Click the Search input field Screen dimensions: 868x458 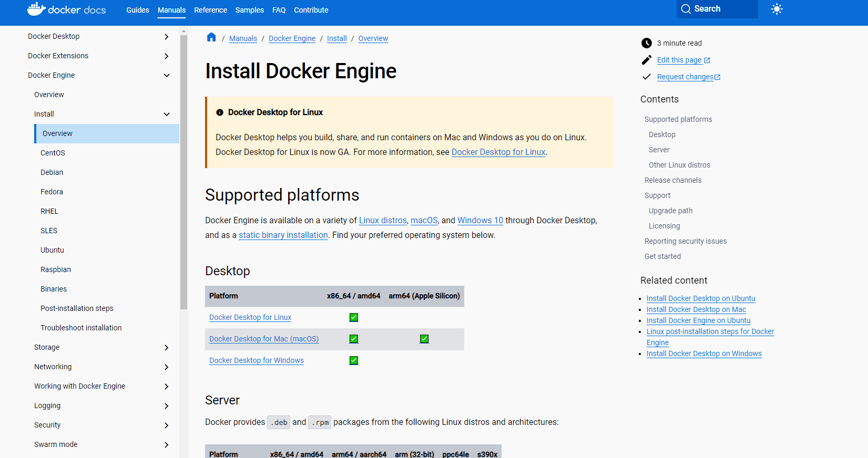tap(717, 9)
